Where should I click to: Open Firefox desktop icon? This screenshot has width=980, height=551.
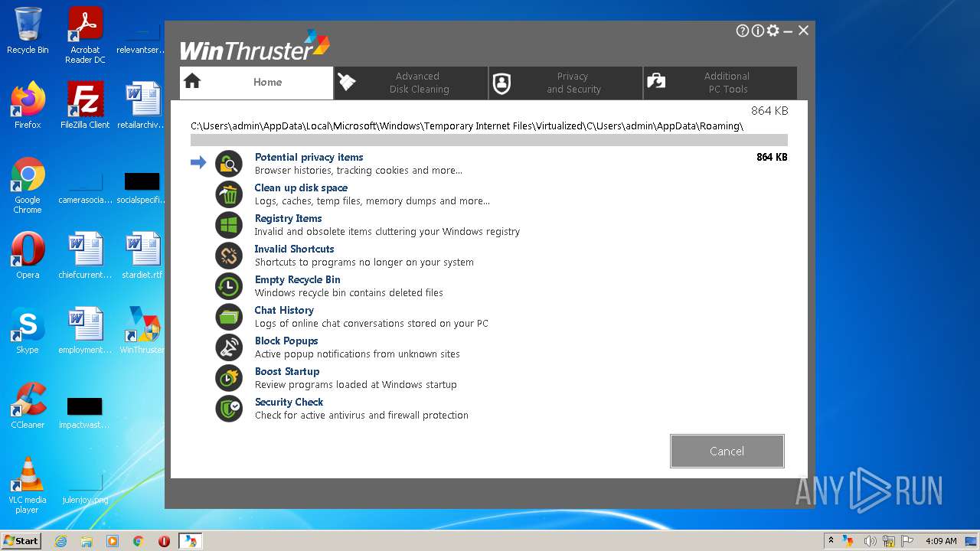28,106
